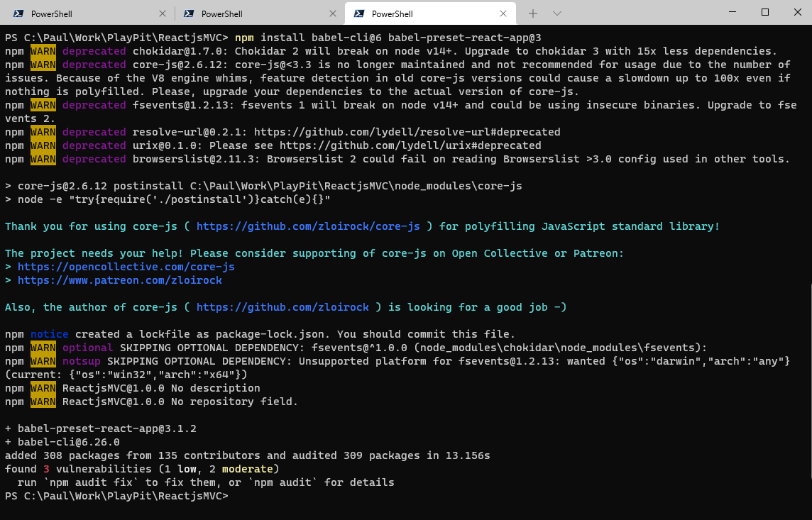Click the WARN badge on the resolve-url line

tap(43, 132)
